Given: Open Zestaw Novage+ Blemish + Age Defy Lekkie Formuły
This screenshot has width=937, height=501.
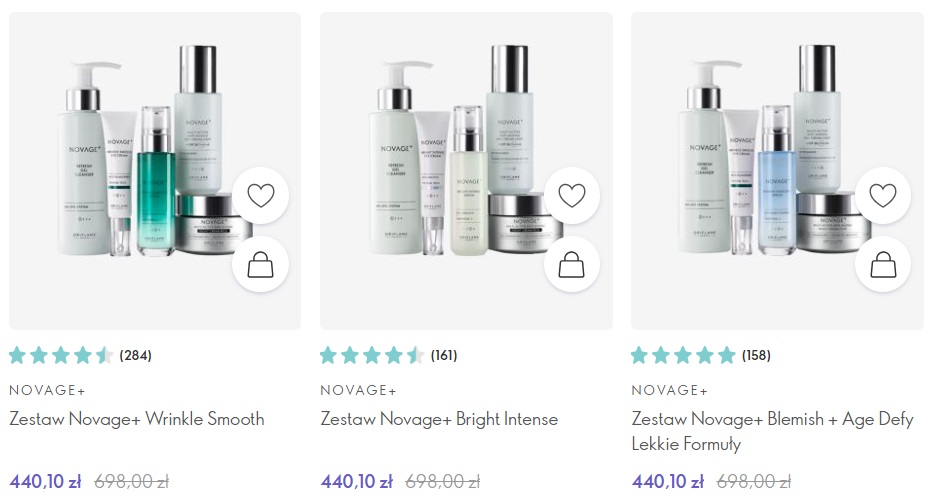Looking at the screenshot, I should [x=773, y=431].
